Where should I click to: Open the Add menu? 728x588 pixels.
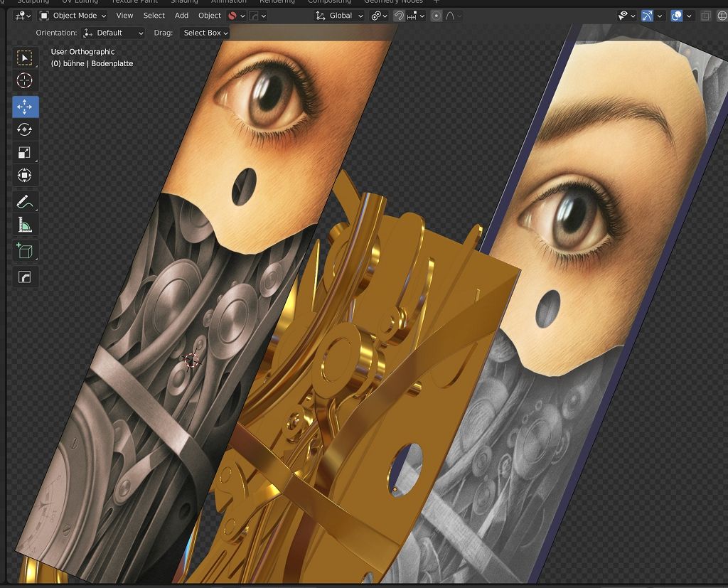click(181, 16)
